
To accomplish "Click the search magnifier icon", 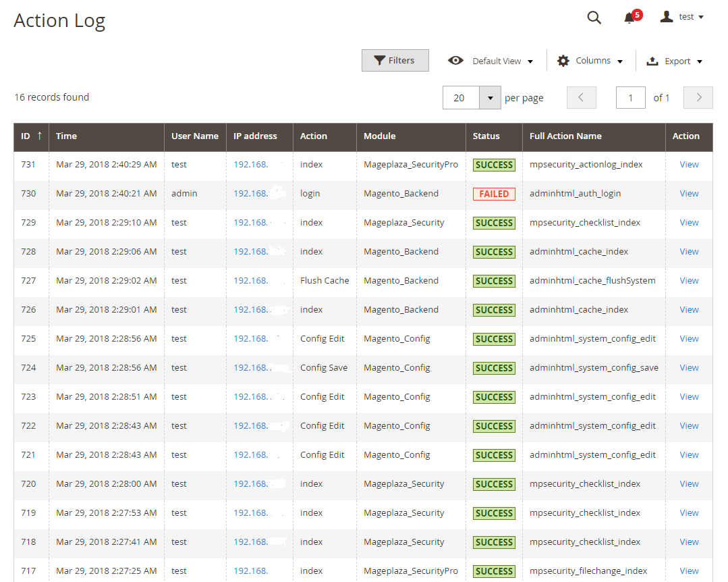I will click(594, 18).
